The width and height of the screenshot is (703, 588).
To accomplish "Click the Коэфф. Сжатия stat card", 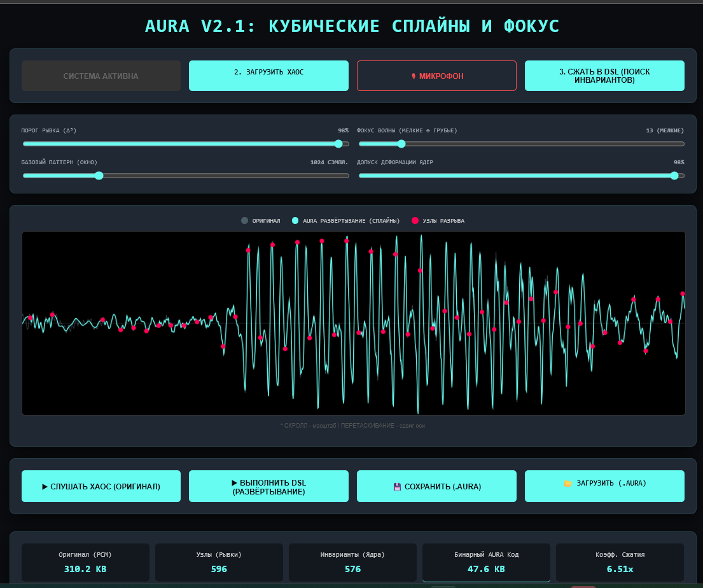I will coord(620,562).
